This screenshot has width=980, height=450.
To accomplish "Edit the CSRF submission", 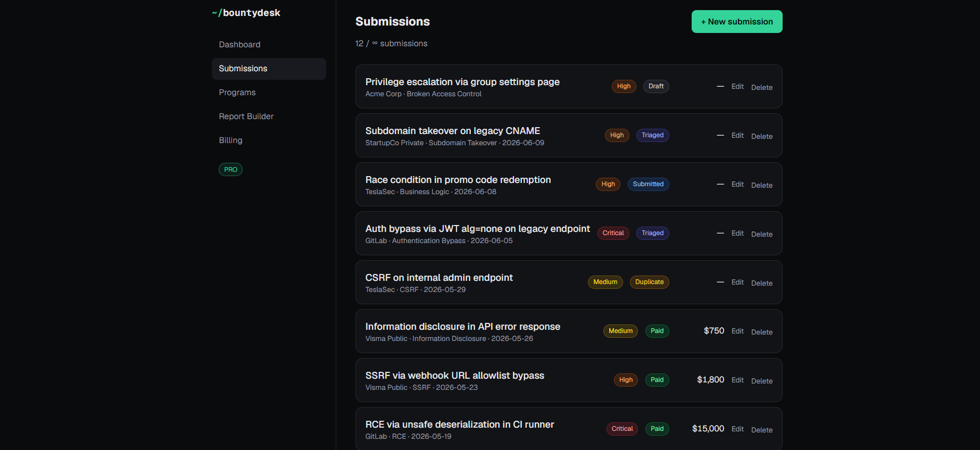I will [x=737, y=282].
